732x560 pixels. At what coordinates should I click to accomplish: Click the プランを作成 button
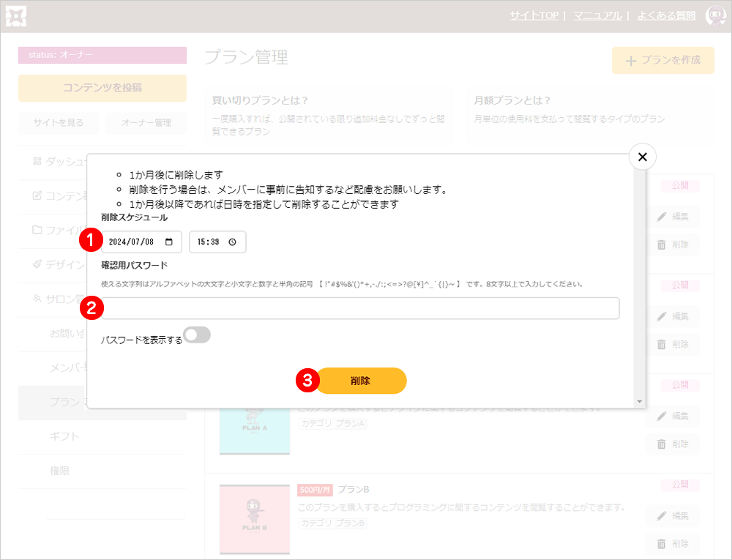(662, 60)
